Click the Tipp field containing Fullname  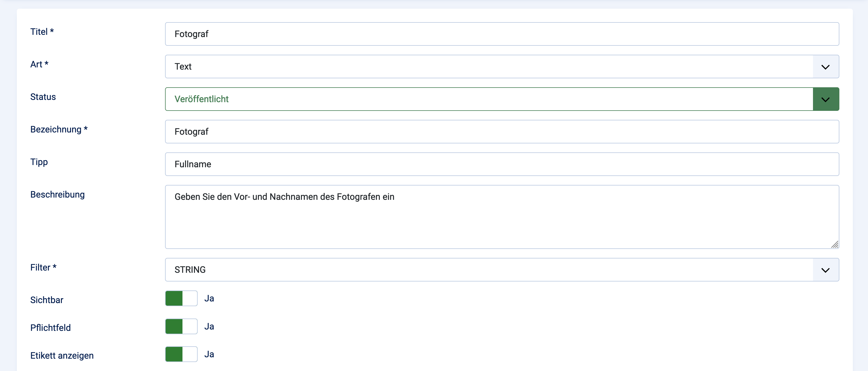[x=501, y=164]
